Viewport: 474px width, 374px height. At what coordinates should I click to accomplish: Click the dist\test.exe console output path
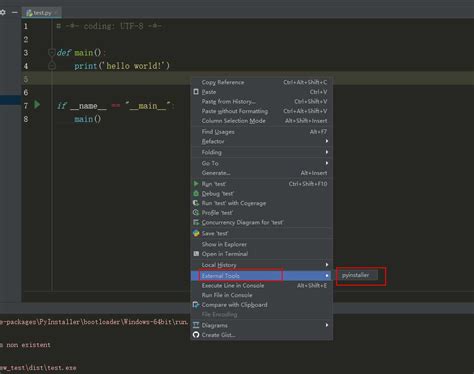point(38,368)
